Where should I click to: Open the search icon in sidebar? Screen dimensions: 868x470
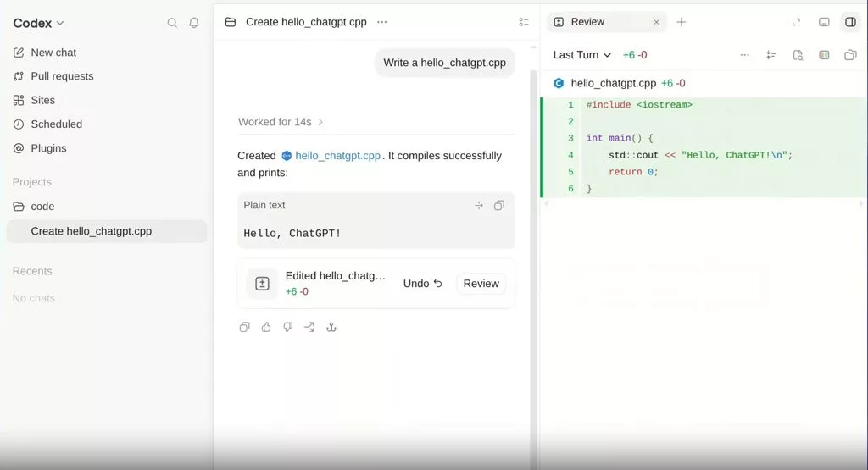[172, 23]
